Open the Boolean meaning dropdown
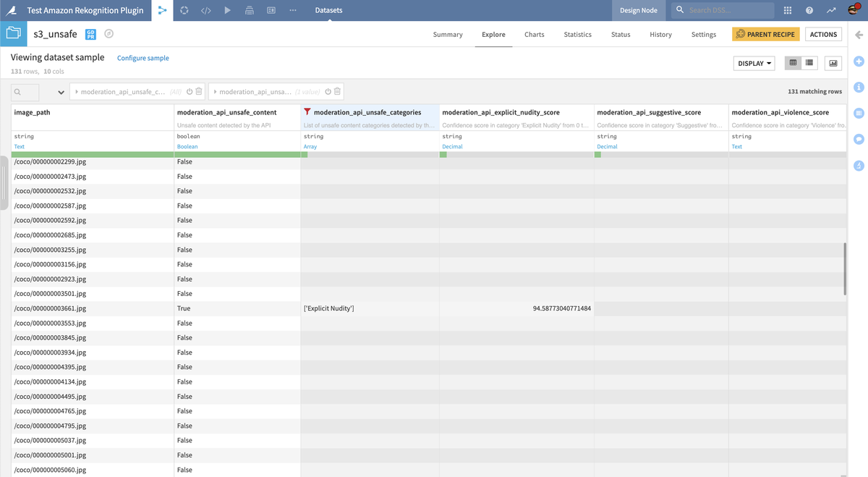The height and width of the screenshot is (477, 868). [187, 146]
